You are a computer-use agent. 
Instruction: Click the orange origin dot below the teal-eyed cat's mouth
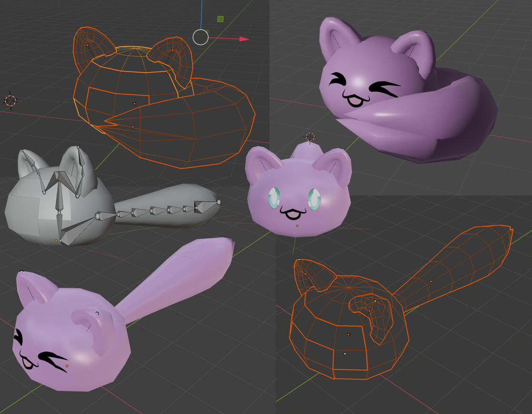[x=297, y=226]
